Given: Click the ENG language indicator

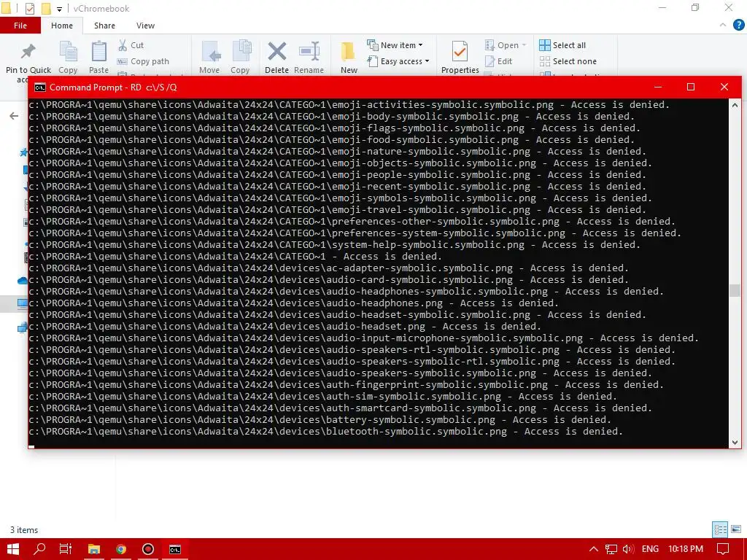Looking at the screenshot, I should (650, 549).
